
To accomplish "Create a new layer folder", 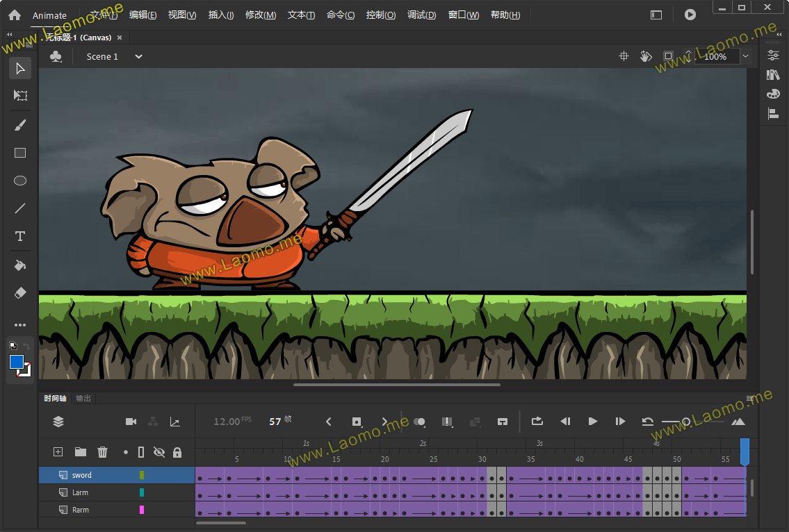I will (81, 452).
